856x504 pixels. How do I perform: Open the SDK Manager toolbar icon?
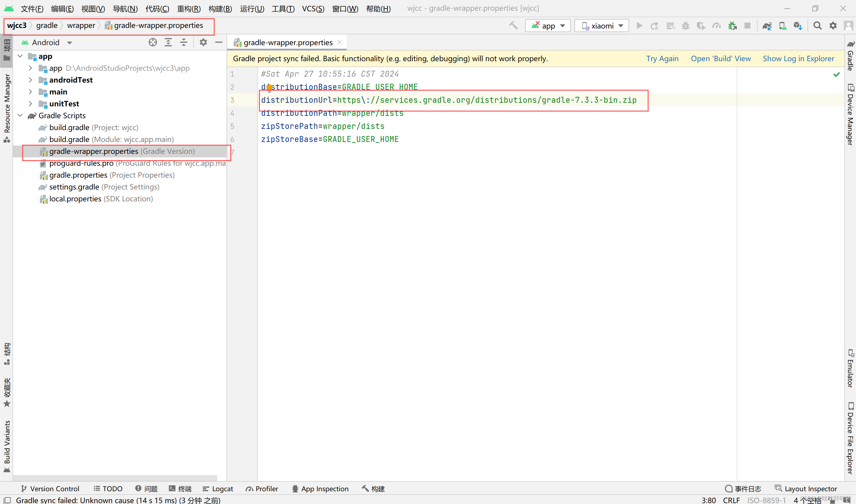tap(798, 26)
